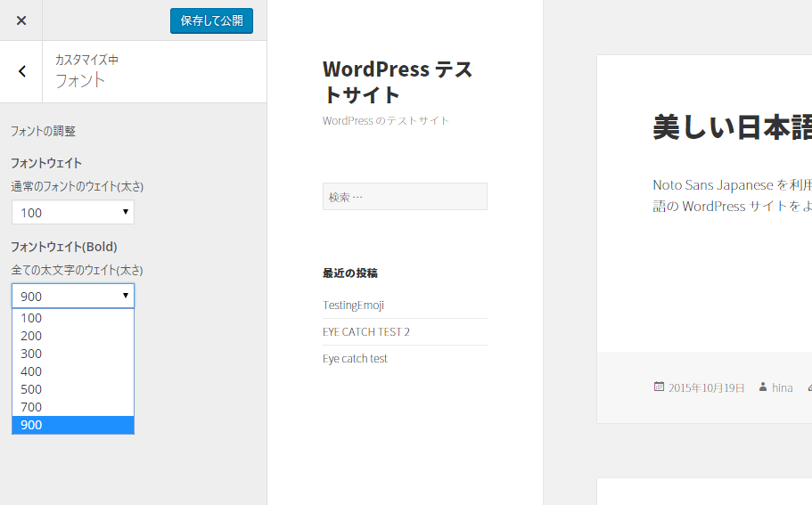This screenshot has width=812, height=505.
Task: Click the フォントの調整 section text
Action: [44, 131]
